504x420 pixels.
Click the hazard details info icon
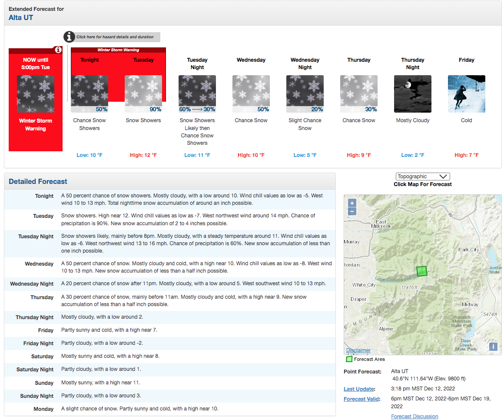(x=69, y=37)
